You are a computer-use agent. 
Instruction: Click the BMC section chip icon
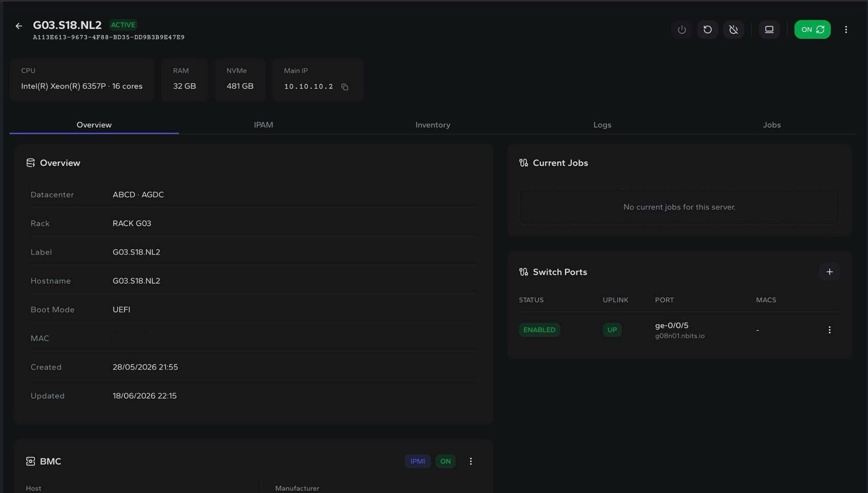(31, 461)
